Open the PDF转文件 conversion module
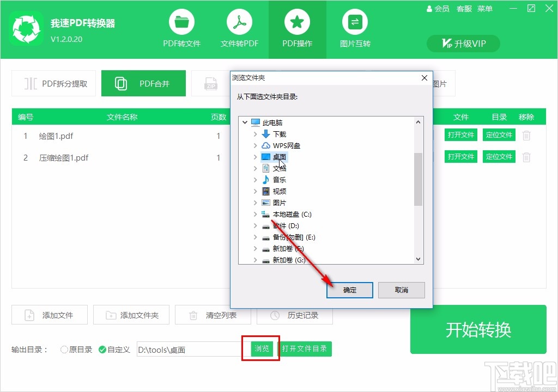The height and width of the screenshot is (392, 558). pyautogui.click(x=181, y=28)
